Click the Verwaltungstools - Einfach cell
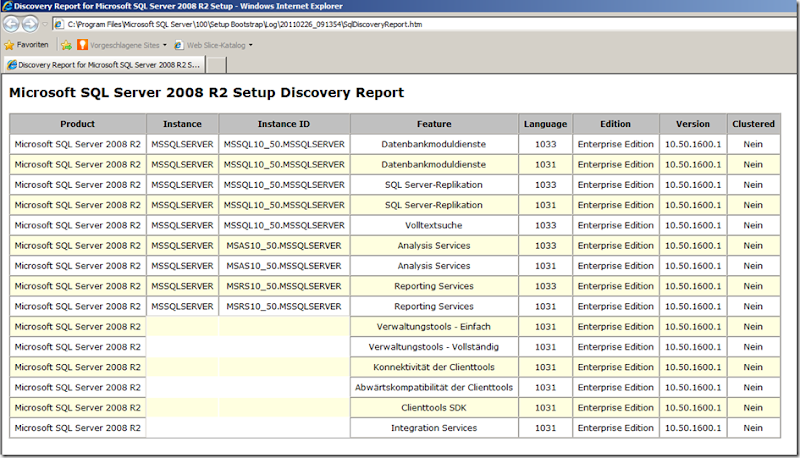800x458 pixels. coord(434,326)
